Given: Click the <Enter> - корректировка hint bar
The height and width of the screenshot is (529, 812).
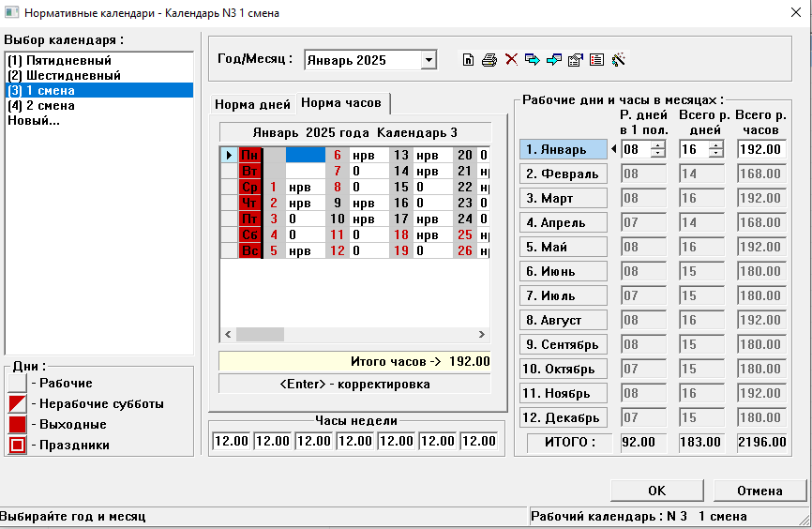Looking at the screenshot, I should pyautogui.click(x=354, y=384).
